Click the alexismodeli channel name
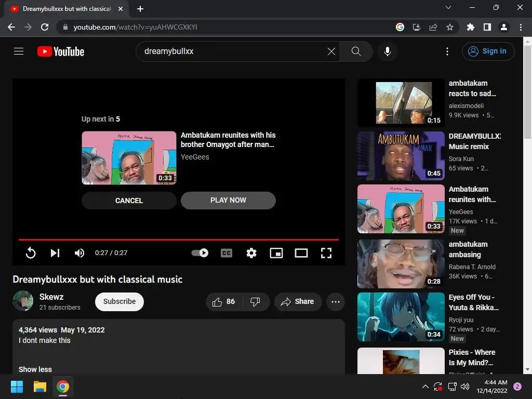 click(x=466, y=106)
